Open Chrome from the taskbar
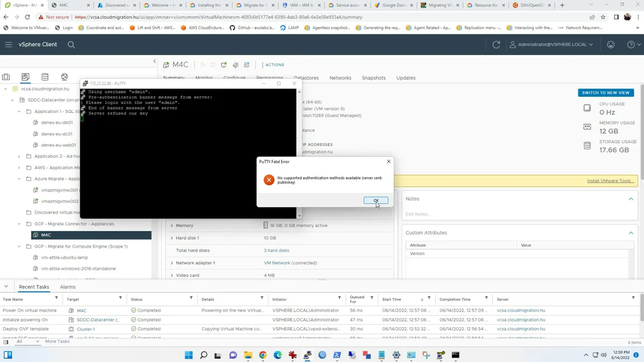 263,355
